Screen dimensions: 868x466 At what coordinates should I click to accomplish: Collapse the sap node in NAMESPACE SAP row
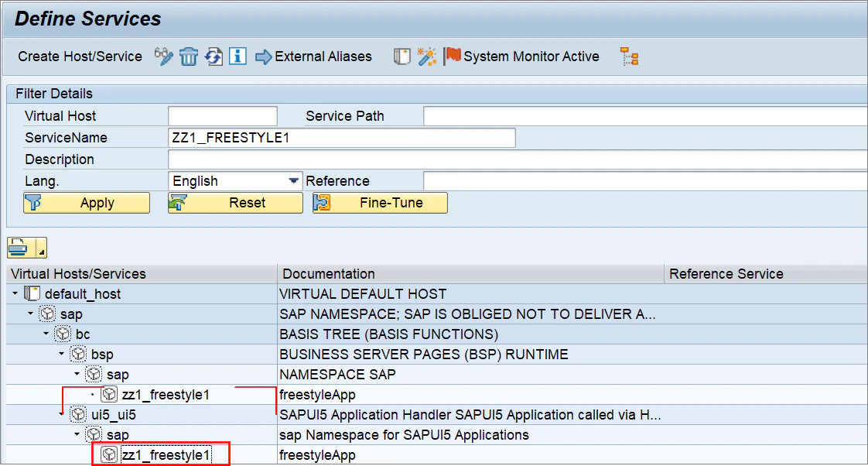[77, 374]
